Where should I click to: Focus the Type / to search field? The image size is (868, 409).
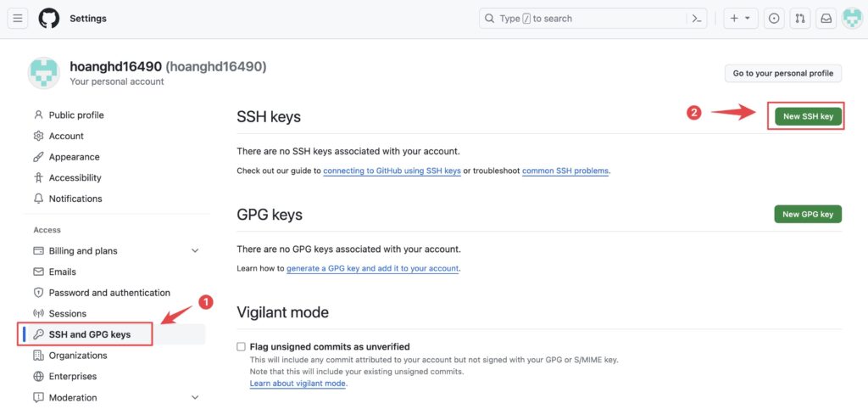[583, 19]
